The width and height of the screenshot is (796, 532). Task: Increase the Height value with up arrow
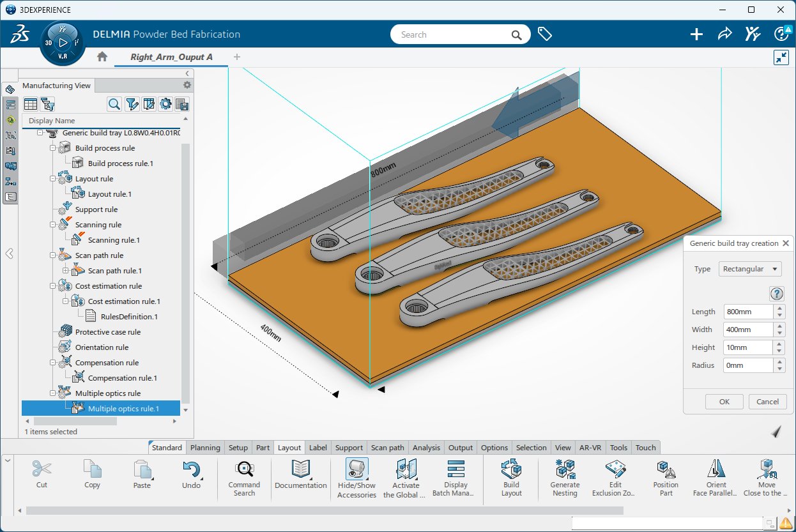[x=779, y=344]
